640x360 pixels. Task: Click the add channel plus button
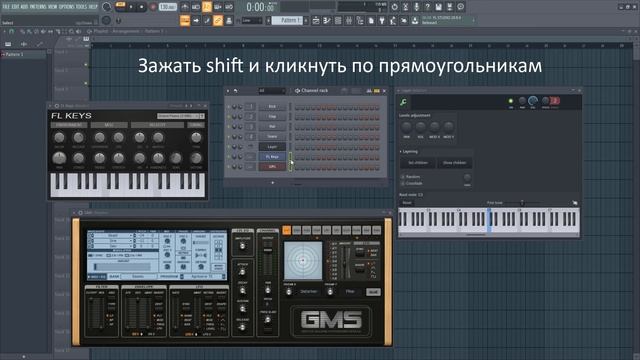point(273,182)
